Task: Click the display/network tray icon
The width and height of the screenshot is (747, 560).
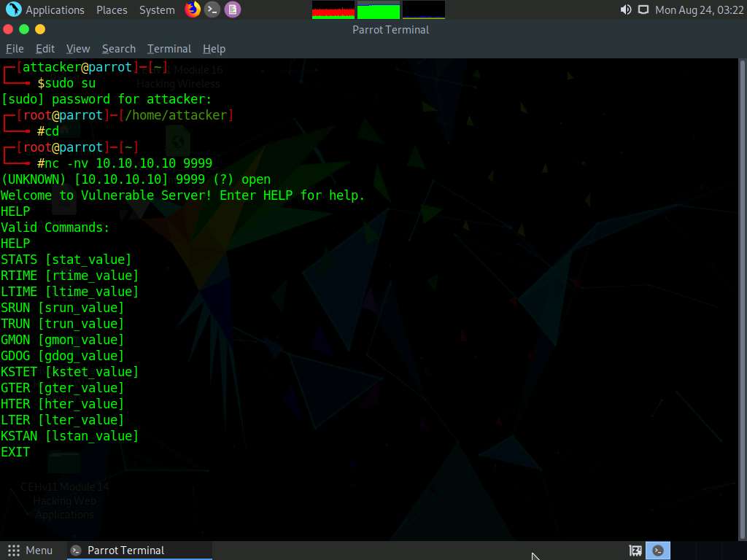Action: [643, 9]
